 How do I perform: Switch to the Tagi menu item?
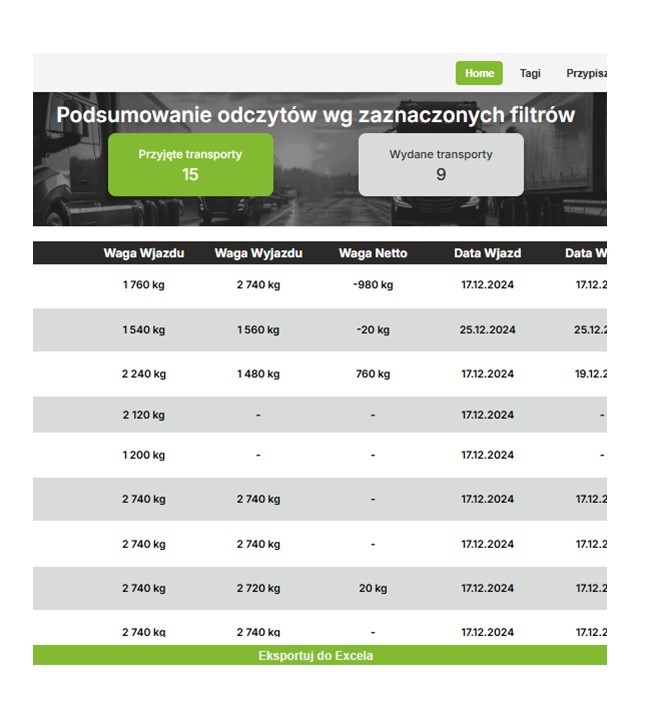(530, 73)
